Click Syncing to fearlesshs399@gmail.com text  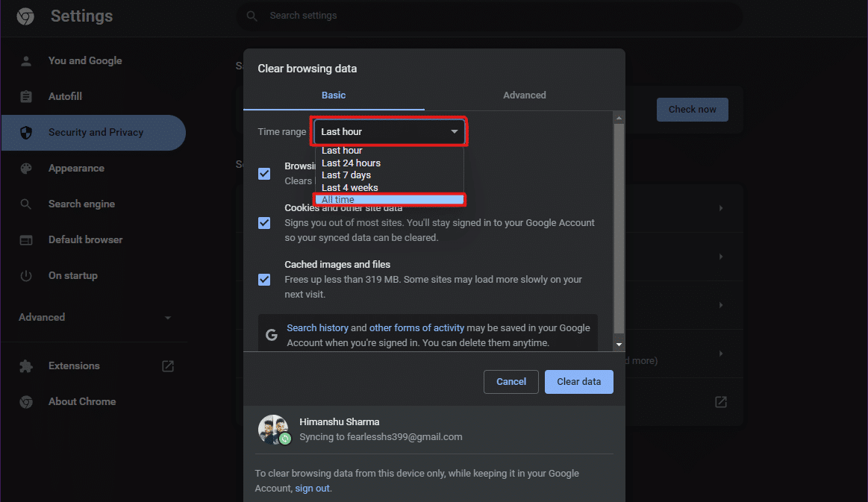click(381, 437)
